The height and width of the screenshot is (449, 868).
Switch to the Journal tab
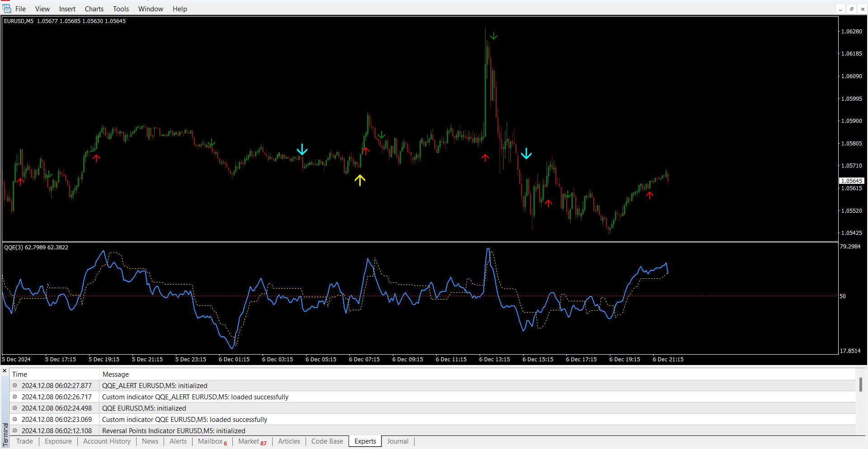(x=397, y=441)
